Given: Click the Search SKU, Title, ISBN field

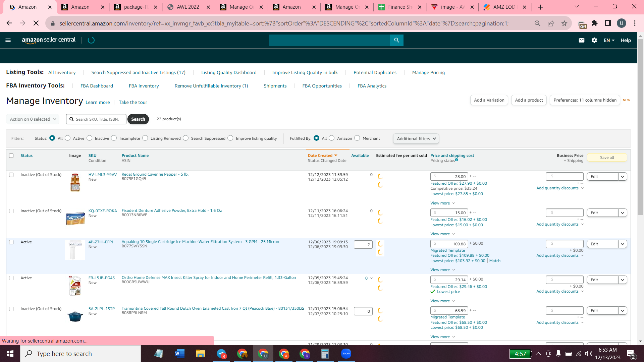Looking at the screenshot, I should (96, 119).
